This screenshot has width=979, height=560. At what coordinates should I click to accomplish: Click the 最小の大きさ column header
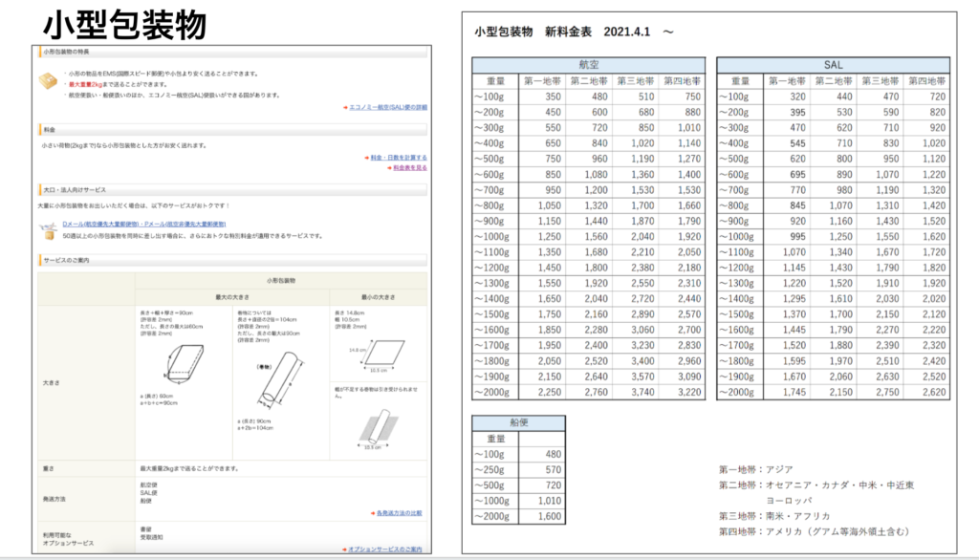tap(379, 298)
